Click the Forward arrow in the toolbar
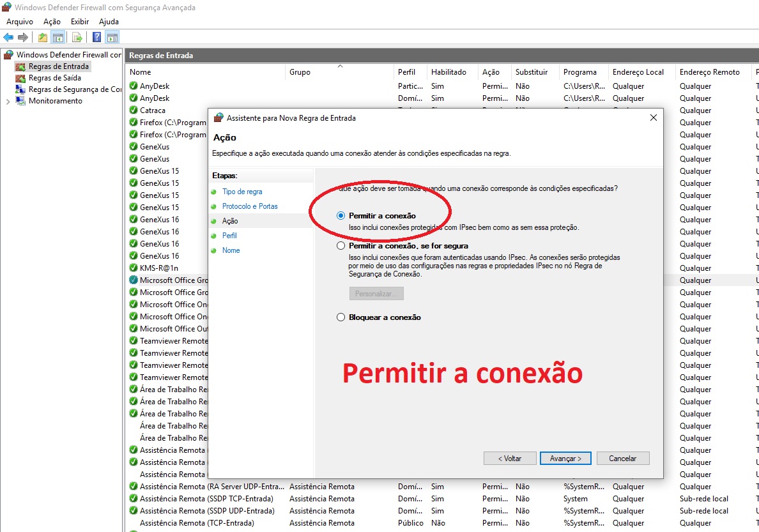Image resolution: width=759 pixels, height=532 pixels. click(x=23, y=37)
